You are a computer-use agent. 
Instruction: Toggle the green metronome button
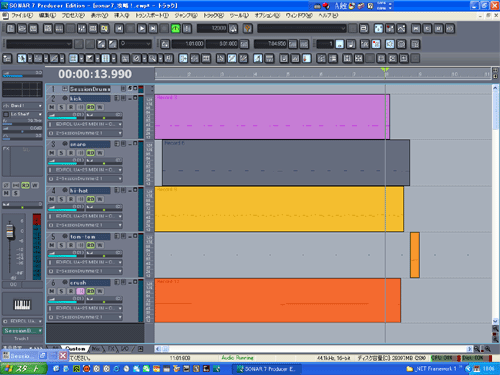click(175, 29)
